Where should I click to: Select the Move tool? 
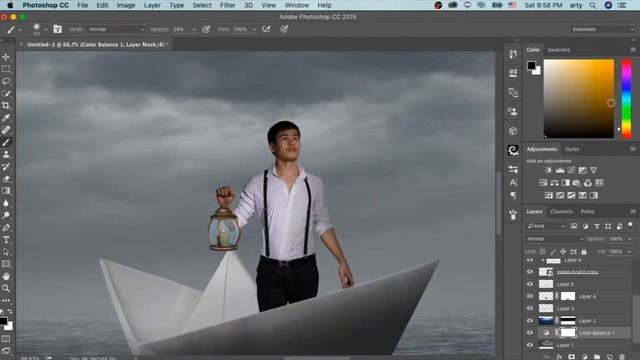[x=6, y=57]
